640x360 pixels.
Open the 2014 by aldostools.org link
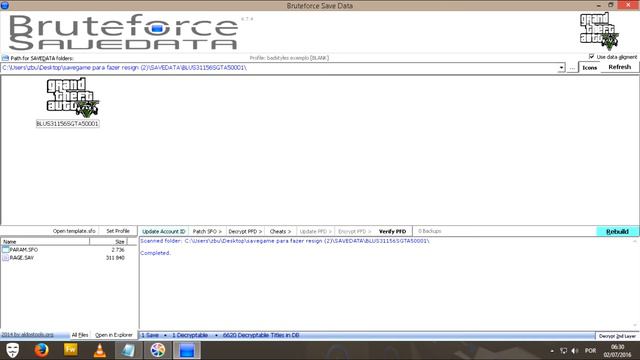(x=27, y=335)
